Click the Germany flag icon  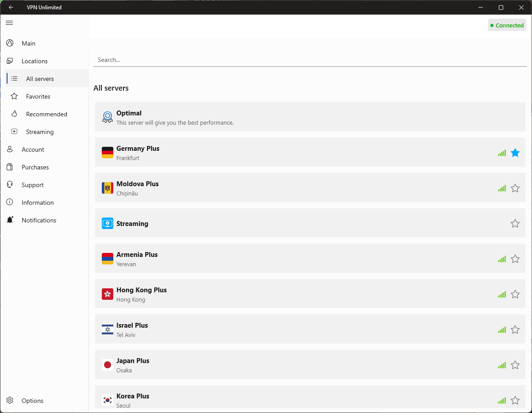tap(107, 153)
